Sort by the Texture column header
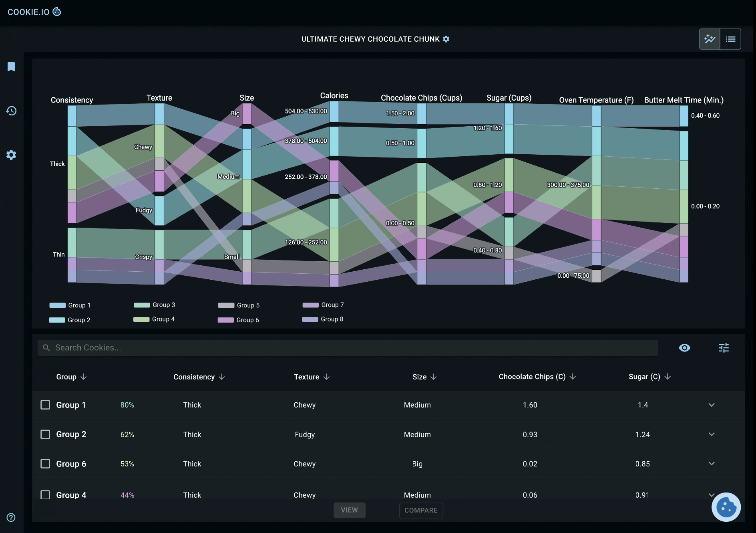The height and width of the screenshot is (533, 756). pyautogui.click(x=312, y=377)
